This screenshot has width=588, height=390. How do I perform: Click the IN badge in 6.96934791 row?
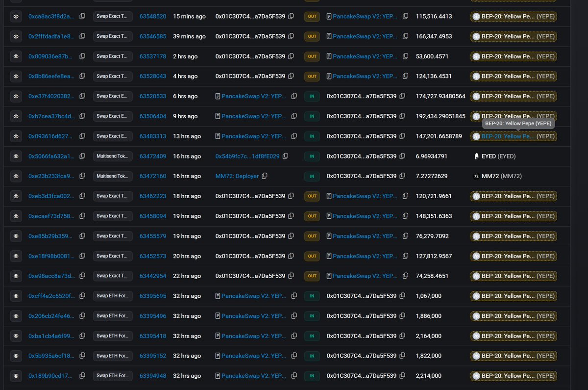(x=312, y=156)
